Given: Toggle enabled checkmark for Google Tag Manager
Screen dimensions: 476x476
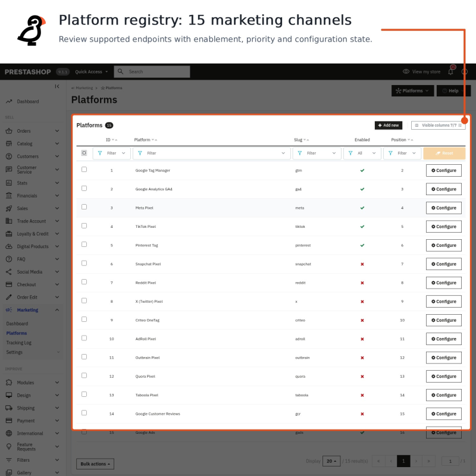Looking at the screenshot, I should [362, 171].
